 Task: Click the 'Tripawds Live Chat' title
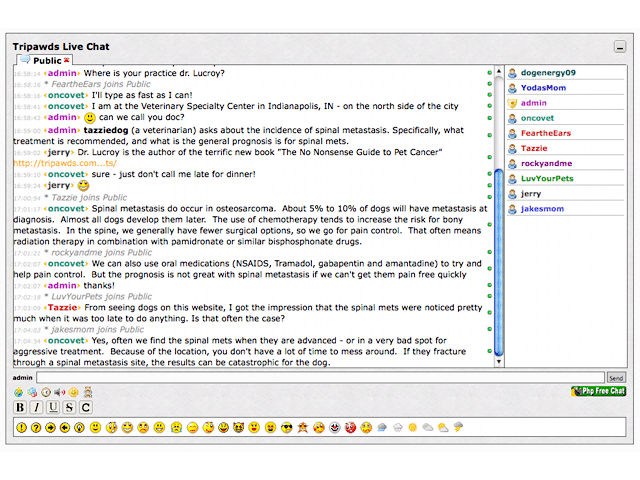[61, 47]
